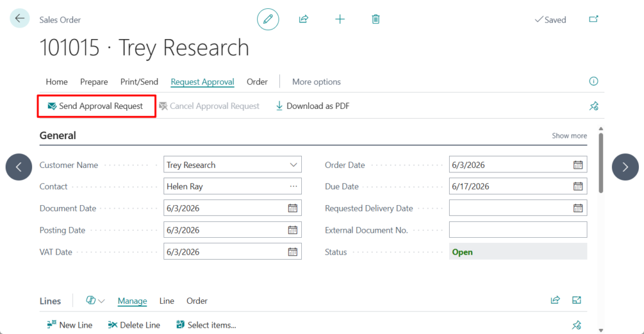Viewport: 644px width, 334px height.
Task: Switch to the Print/Send tab
Action: [140, 82]
